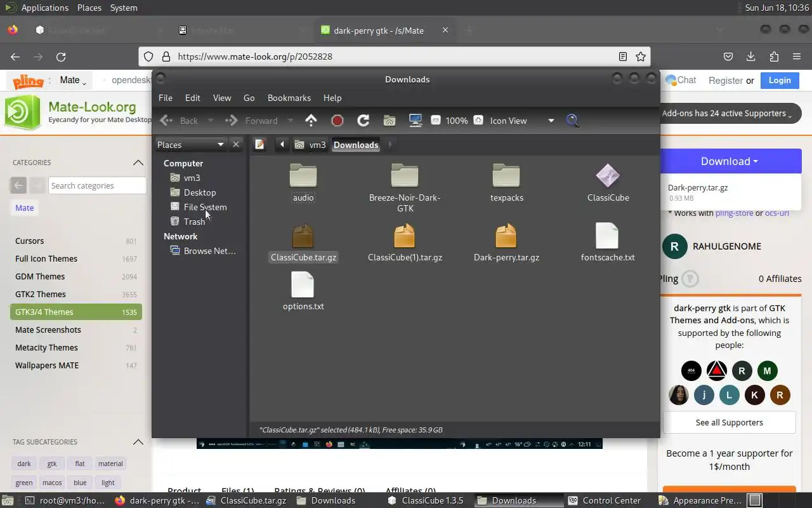Screen dimensions: 812x508
Task: Open Back history dropdown arrow
Action: point(211,121)
